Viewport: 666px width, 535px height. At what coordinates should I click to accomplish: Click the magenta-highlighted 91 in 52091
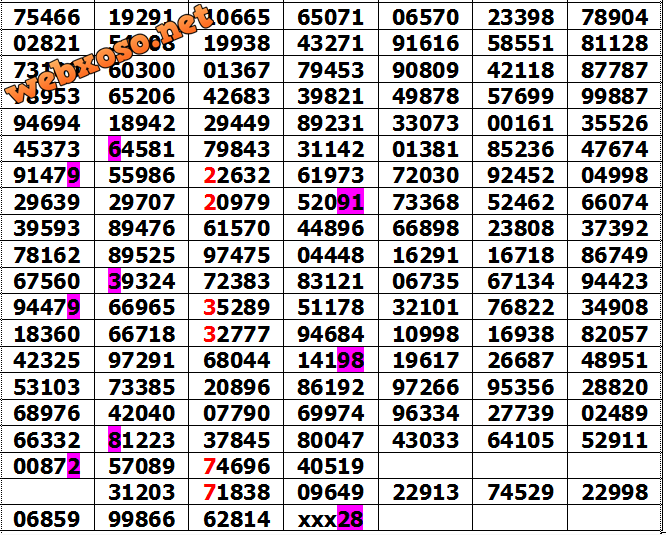pyautogui.click(x=350, y=203)
